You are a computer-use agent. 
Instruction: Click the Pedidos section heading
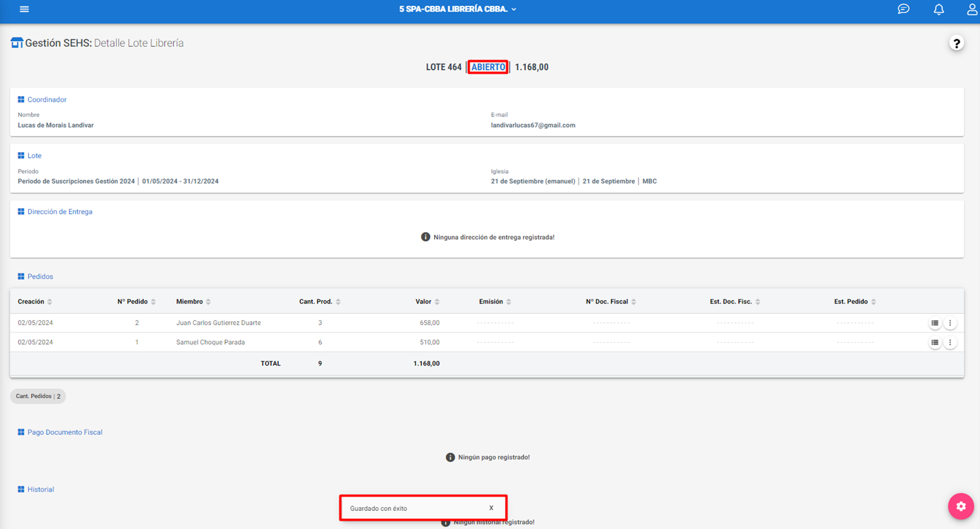click(x=40, y=276)
